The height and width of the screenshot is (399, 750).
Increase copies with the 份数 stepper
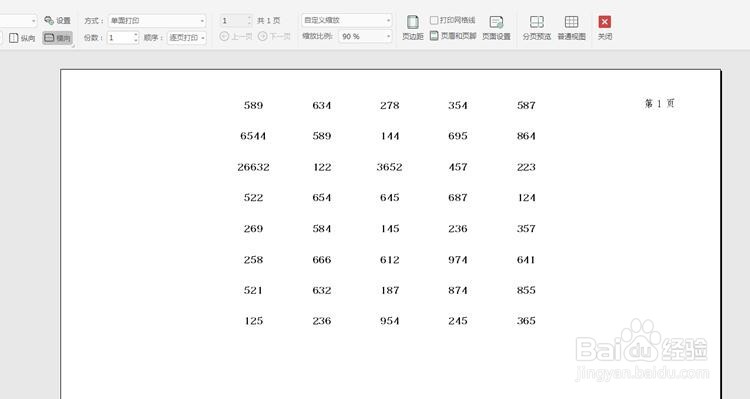[x=136, y=35]
